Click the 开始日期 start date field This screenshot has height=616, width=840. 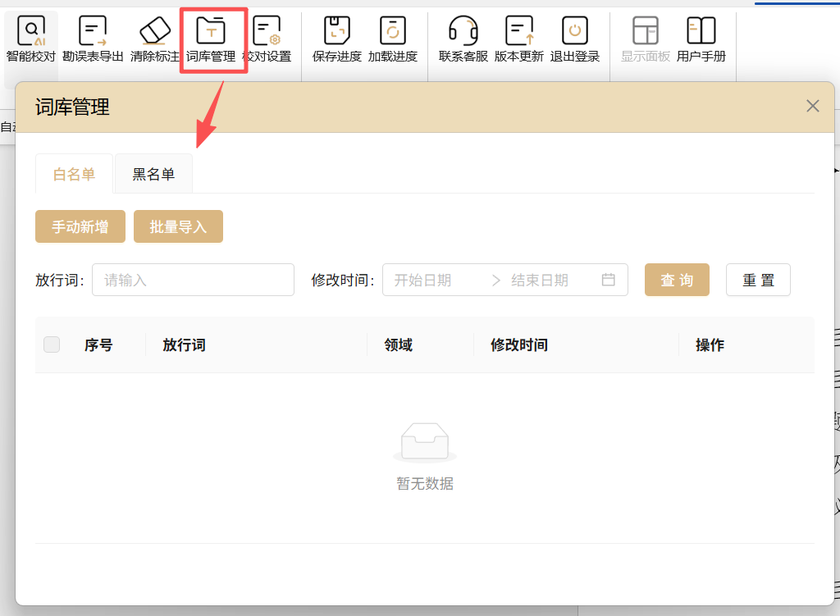[x=435, y=280]
